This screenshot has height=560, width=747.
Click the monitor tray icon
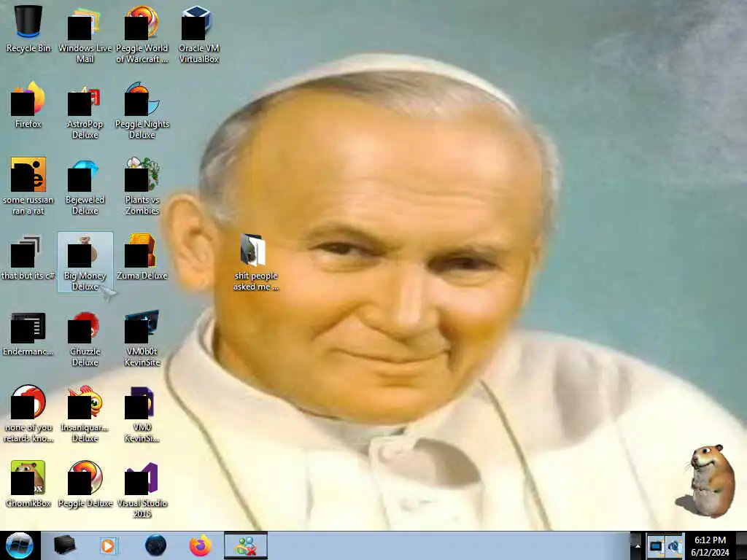(x=656, y=547)
